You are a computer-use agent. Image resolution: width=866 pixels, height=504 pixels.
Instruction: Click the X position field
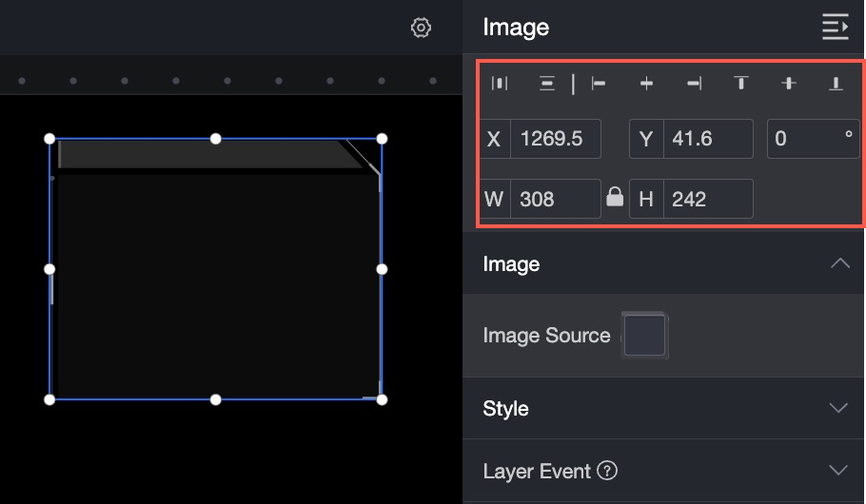555,139
